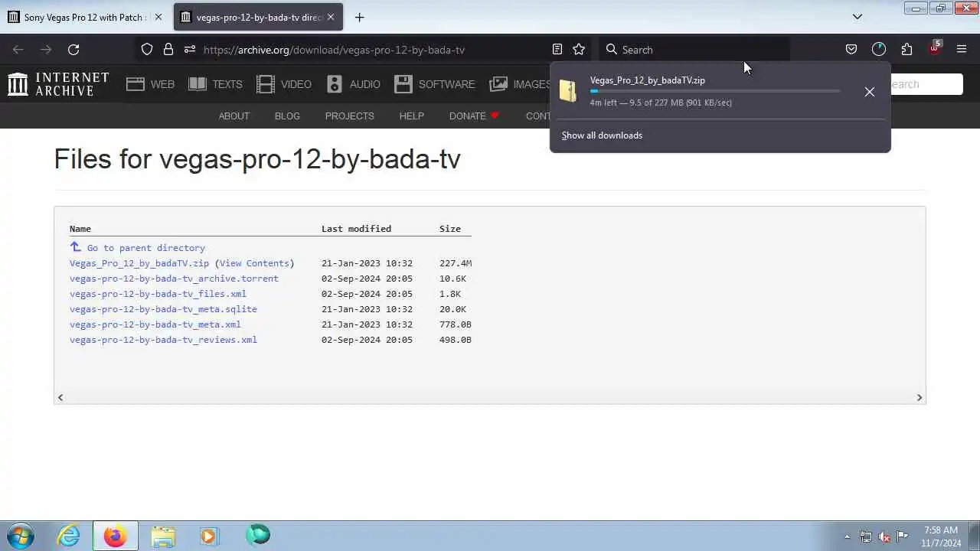The width and height of the screenshot is (980, 551).
Task: Open vegas-pro-12-by-bada-tv_reviews.xml
Action: 163,340
